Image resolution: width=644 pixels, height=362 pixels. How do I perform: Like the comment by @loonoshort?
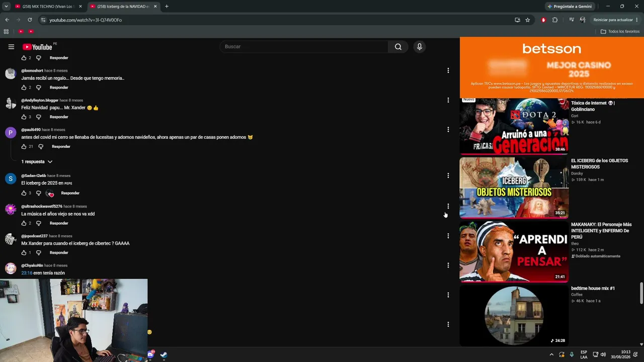click(24, 87)
